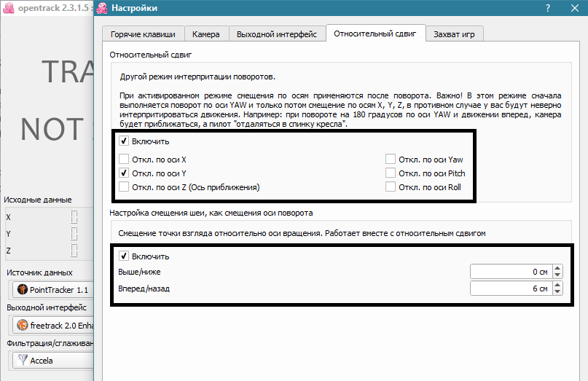588x381 pixels.
Task: Enable Откл. по оси X checkbox
Action: coord(124,159)
